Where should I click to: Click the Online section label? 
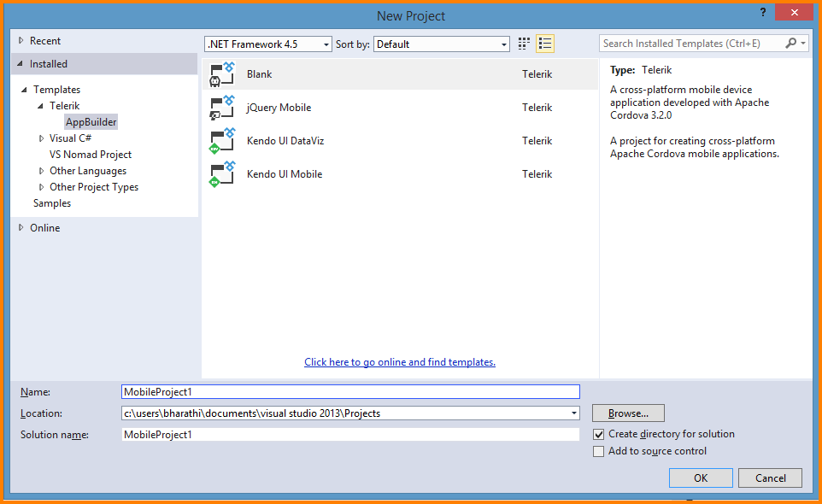[44, 228]
